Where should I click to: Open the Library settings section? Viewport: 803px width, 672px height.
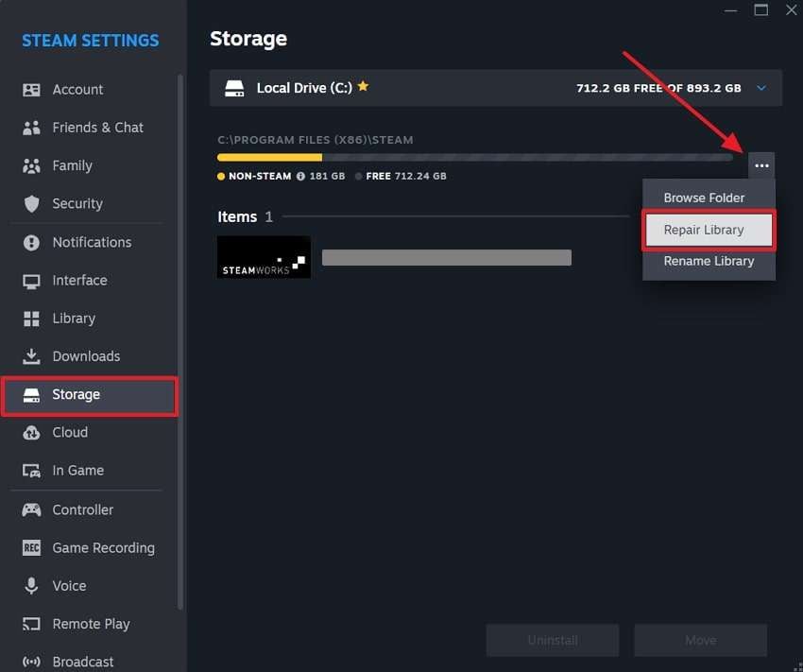(x=90, y=319)
